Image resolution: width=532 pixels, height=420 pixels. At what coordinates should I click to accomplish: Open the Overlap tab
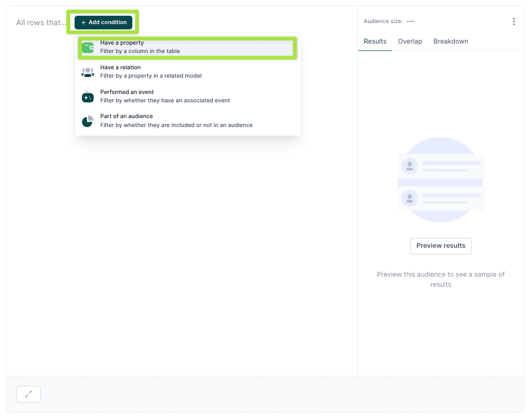(410, 41)
